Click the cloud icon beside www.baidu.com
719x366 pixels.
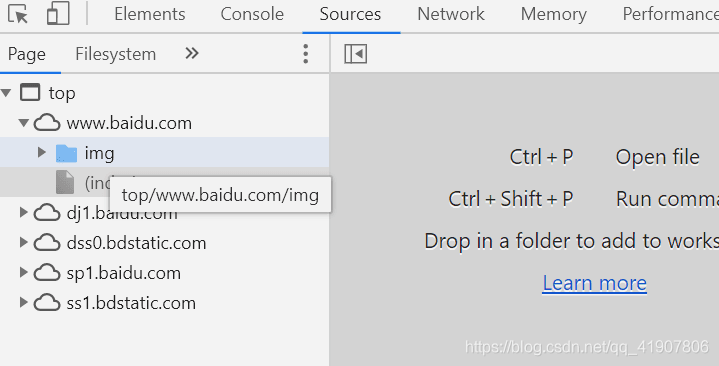point(47,123)
